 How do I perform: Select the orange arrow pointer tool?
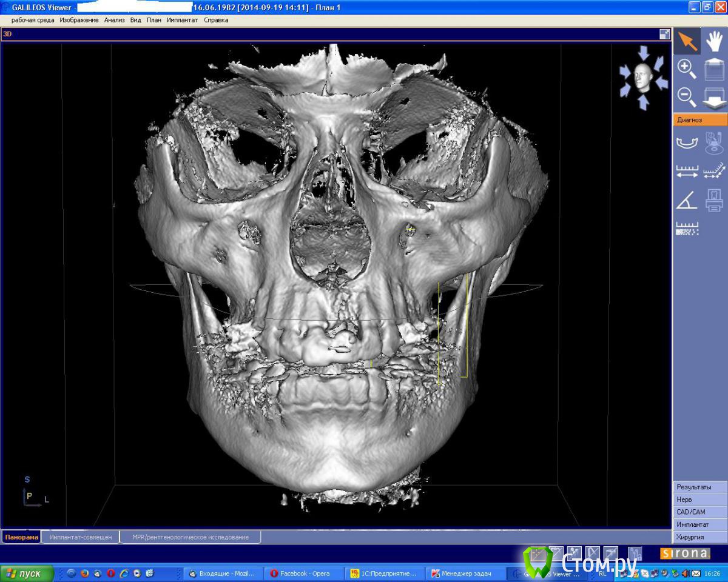[x=687, y=41]
